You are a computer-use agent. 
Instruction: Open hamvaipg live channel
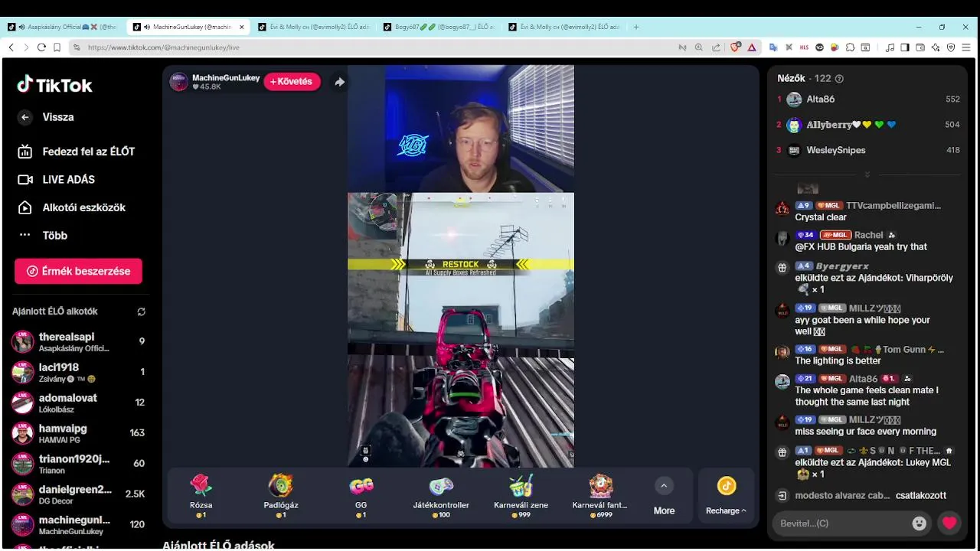(78, 433)
